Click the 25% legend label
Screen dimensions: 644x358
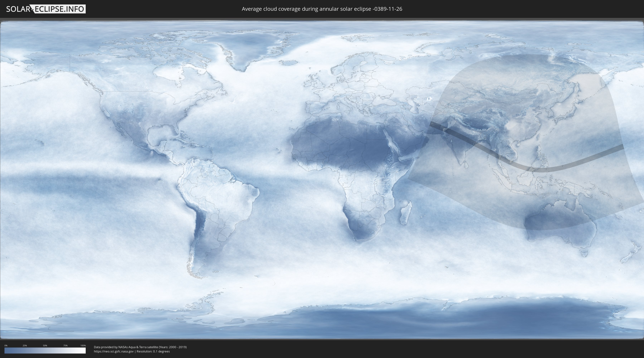click(25, 345)
